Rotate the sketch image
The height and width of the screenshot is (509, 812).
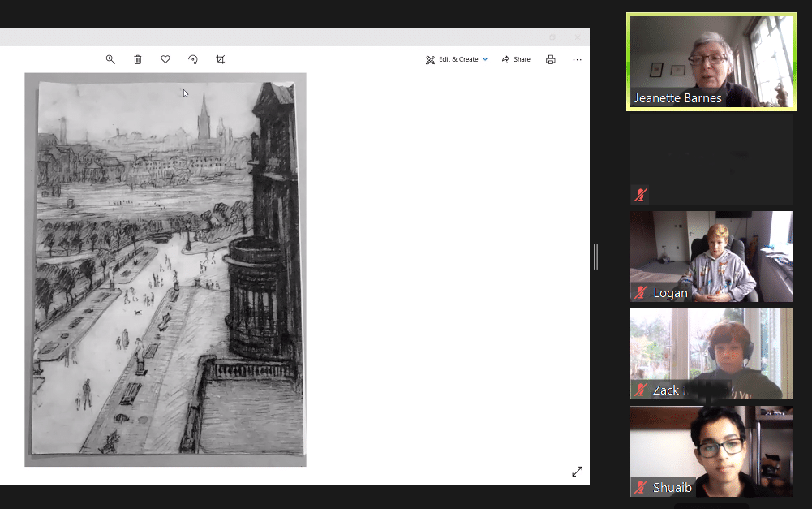[192, 59]
